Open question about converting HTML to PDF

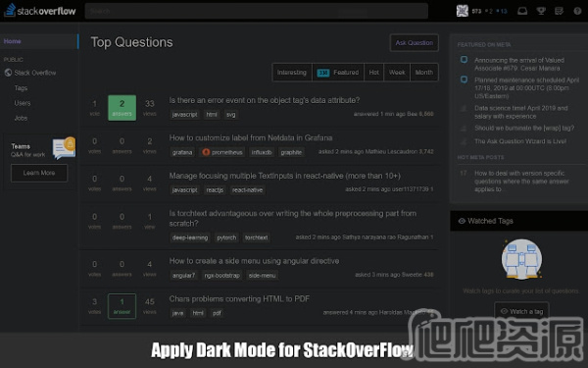[x=239, y=299]
